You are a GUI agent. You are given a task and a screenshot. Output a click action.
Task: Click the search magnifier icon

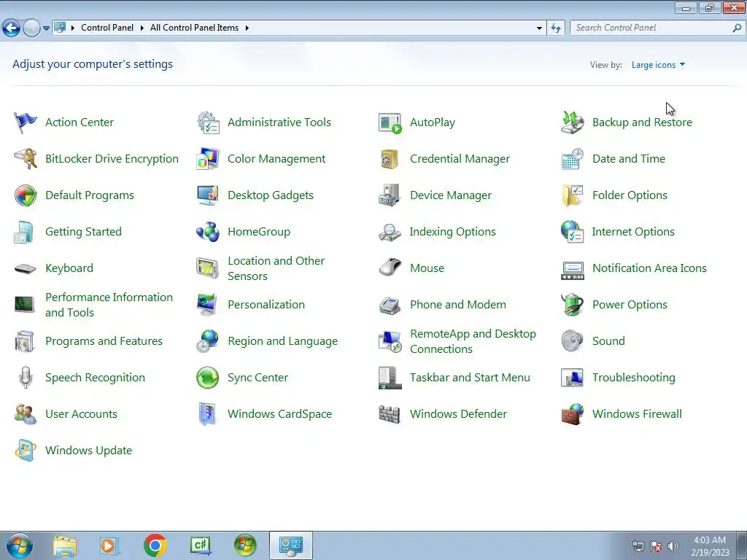pyautogui.click(x=737, y=28)
